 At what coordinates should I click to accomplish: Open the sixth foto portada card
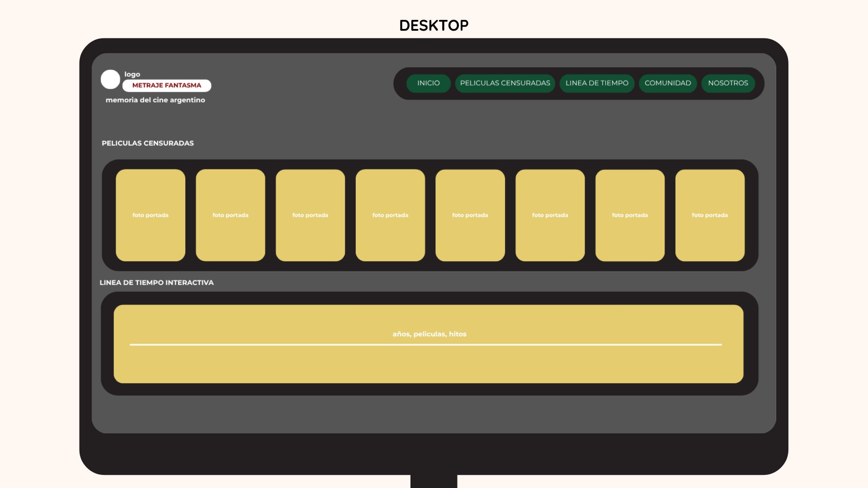tap(550, 215)
